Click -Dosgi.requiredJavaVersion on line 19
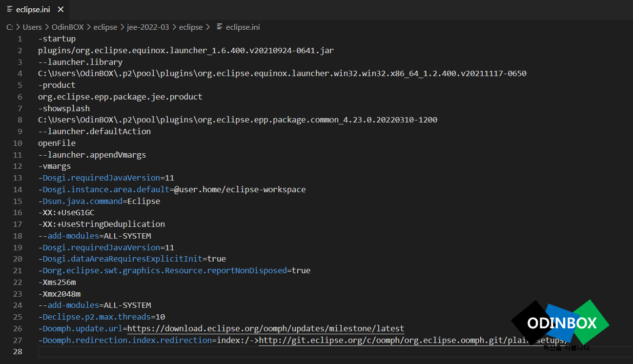This screenshot has height=364, width=633. click(x=99, y=247)
